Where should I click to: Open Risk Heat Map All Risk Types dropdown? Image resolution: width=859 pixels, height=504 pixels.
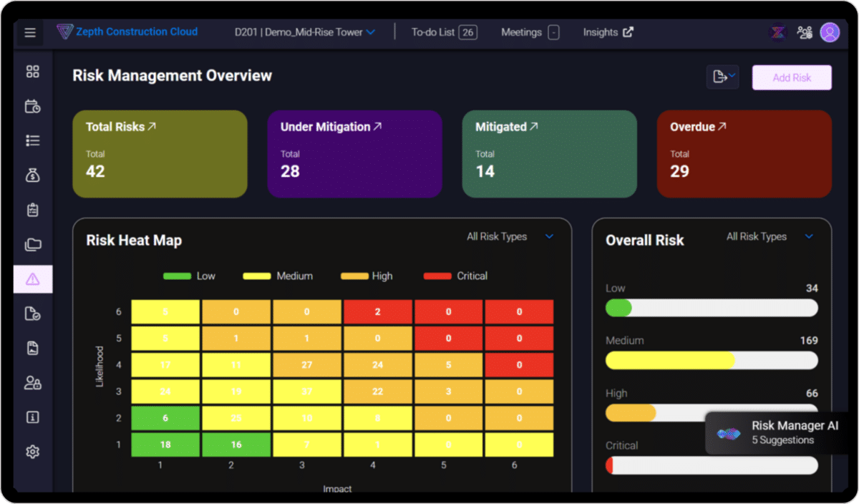510,236
